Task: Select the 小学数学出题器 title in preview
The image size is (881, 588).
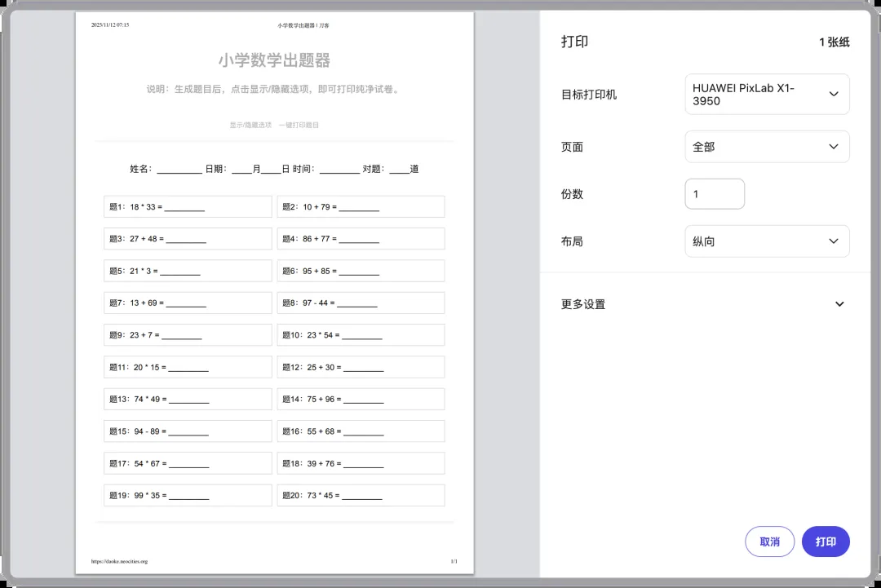Action: (274, 60)
